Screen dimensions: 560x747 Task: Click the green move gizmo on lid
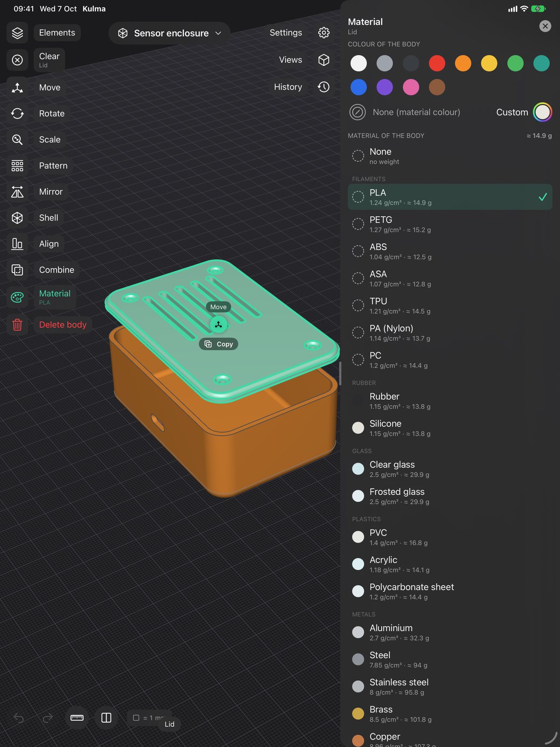[x=218, y=324]
